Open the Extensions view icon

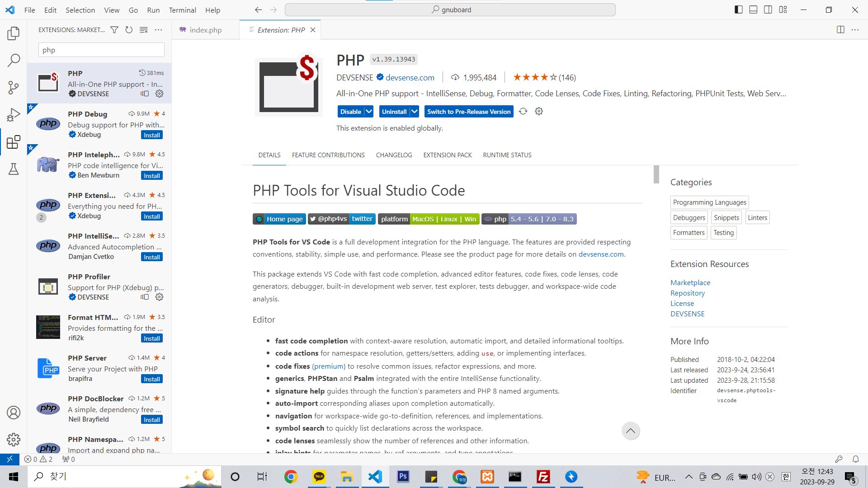point(14,142)
